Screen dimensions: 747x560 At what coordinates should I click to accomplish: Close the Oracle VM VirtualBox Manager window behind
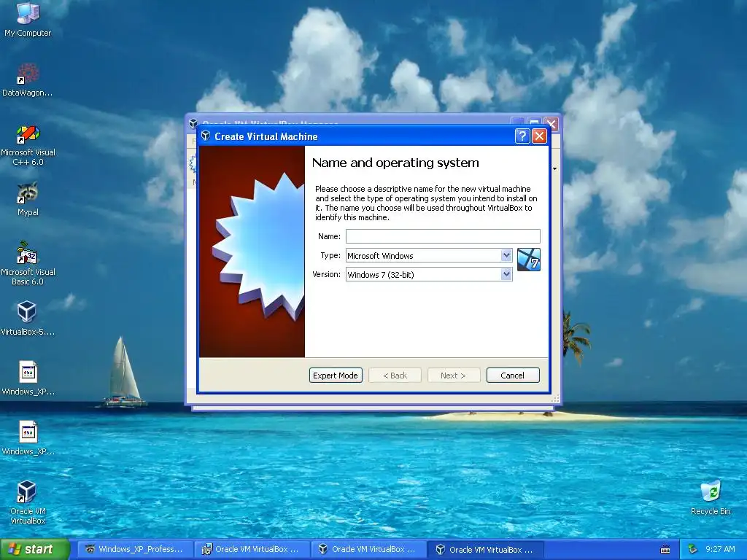tap(551, 123)
